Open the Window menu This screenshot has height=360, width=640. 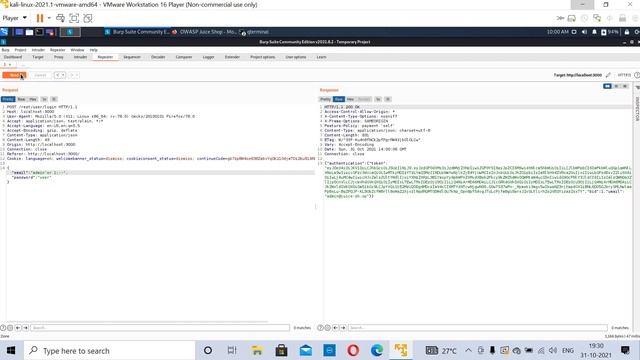pyautogui.click(x=77, y=50)
